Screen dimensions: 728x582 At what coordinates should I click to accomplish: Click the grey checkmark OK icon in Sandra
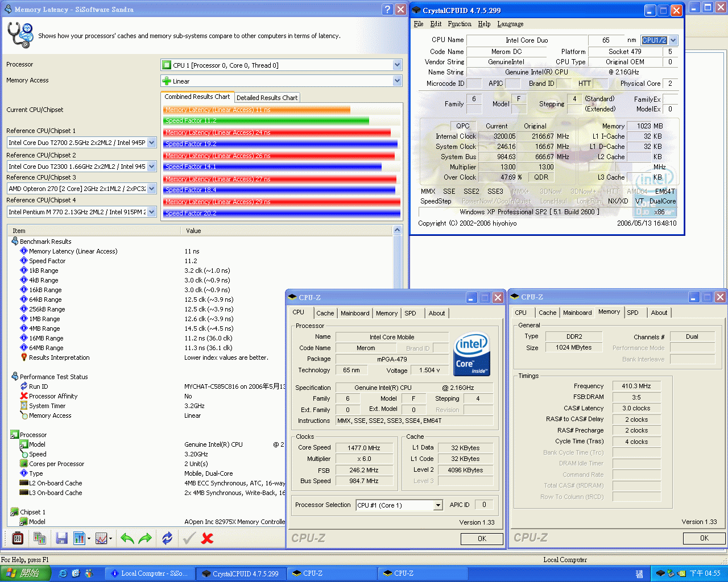click(189, 538)
